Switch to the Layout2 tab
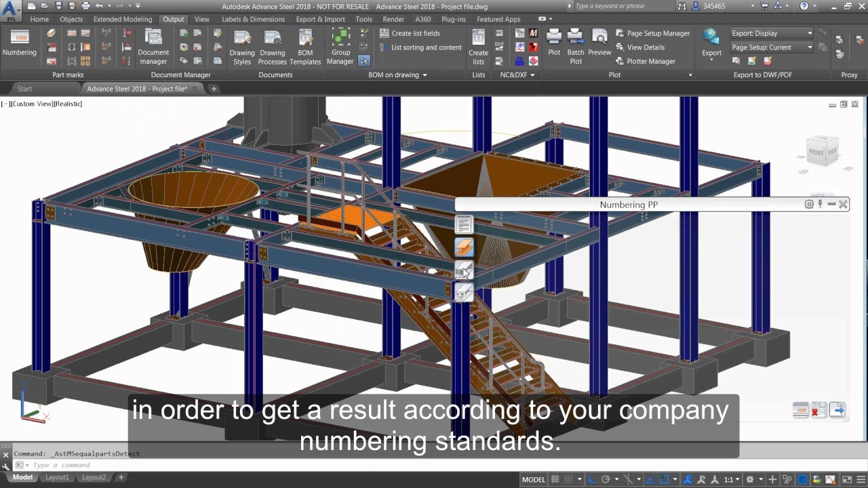Screen dimensions: 868x488 [x=94, y=477]
